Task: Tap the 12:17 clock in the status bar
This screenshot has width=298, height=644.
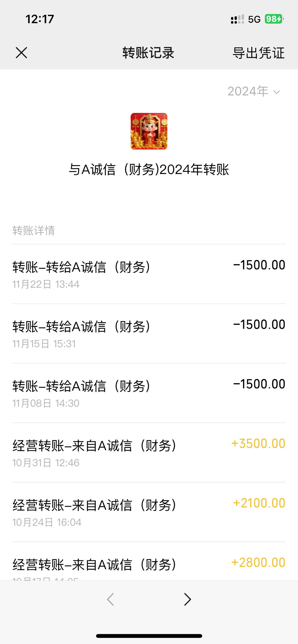Action: [40, 19]
